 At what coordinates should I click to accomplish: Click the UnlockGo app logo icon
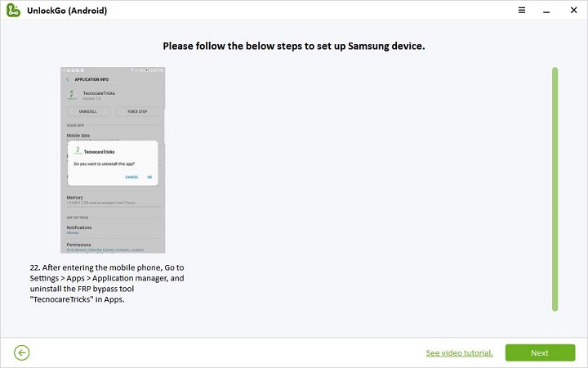click(14, 10)
